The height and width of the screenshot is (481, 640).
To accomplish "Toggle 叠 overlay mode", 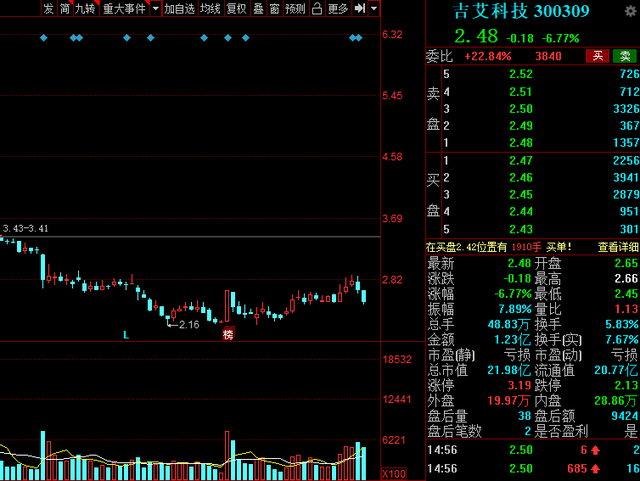I will coord(258,8).
